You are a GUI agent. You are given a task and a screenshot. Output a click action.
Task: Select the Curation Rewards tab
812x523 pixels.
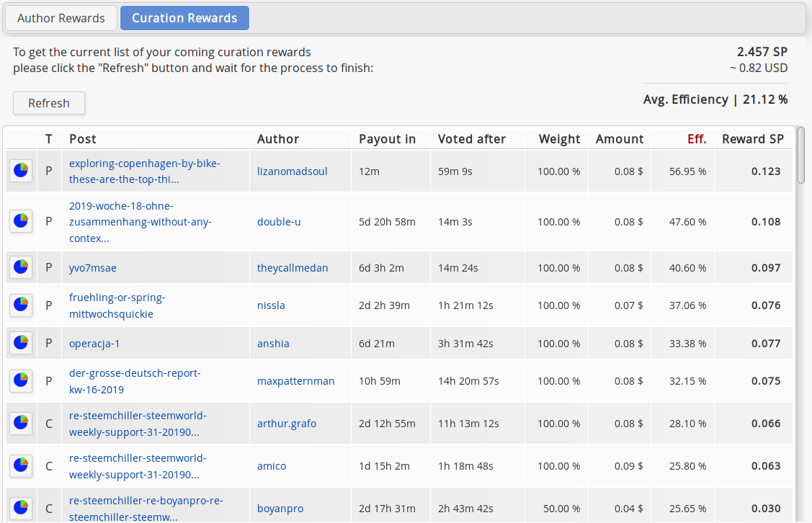tap(184, 19)
